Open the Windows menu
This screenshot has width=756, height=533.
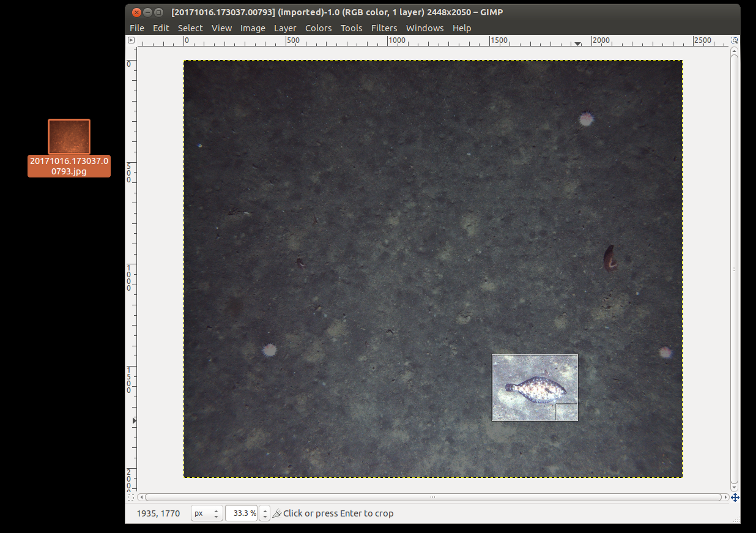[x=424, y=28]
